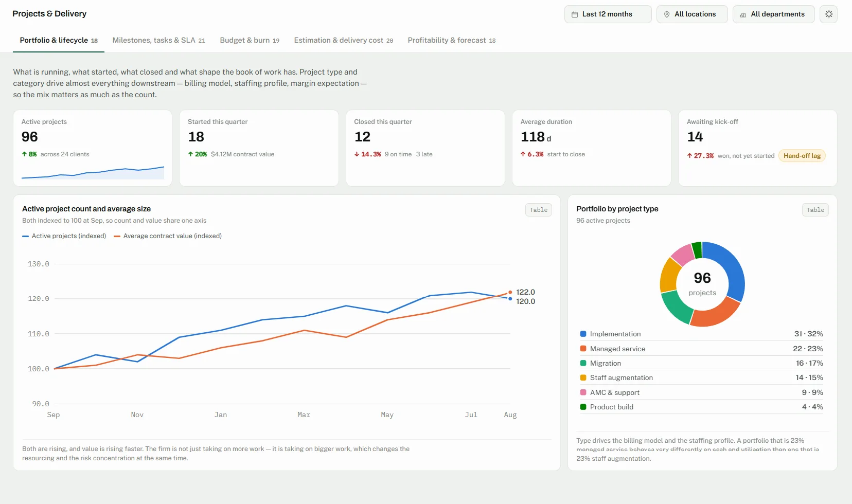Open the Active projects KPI card
This screenshot has width=852, height=504.
pos(93,148)
